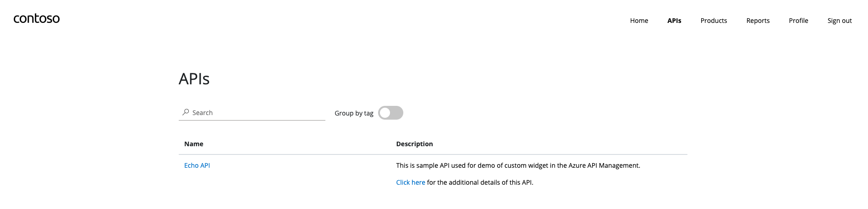The height and width of the screenshot is (209, 868).
Task: Go to the Home page
Action: coord(639,21)
